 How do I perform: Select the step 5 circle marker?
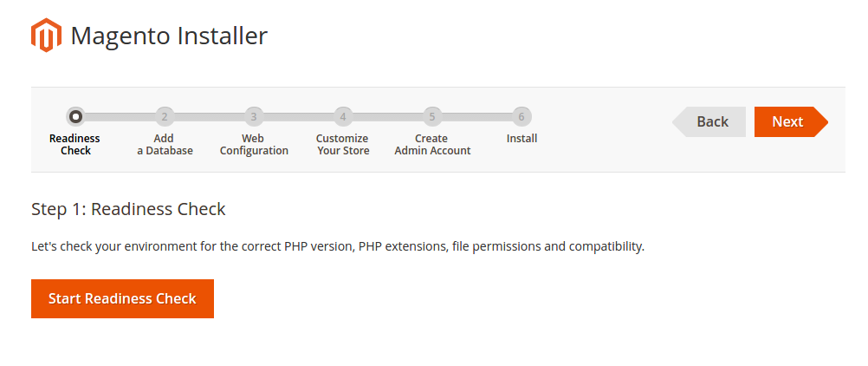pos(431,116)
